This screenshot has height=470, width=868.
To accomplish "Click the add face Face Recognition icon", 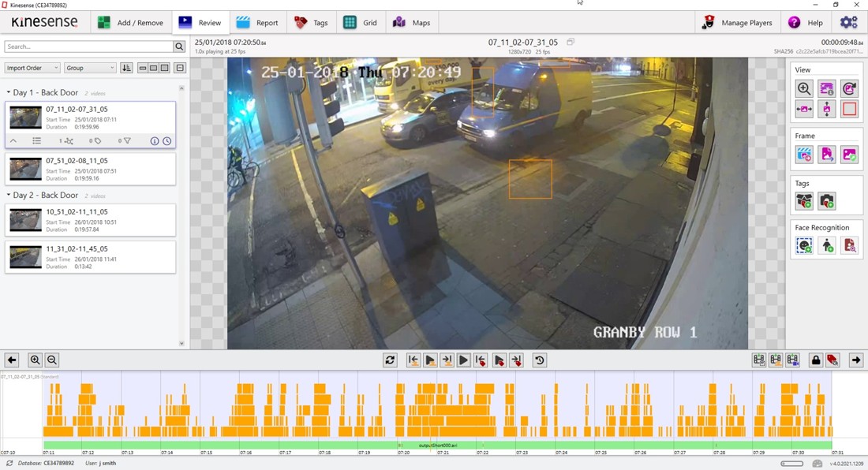I will coord(804,245).
